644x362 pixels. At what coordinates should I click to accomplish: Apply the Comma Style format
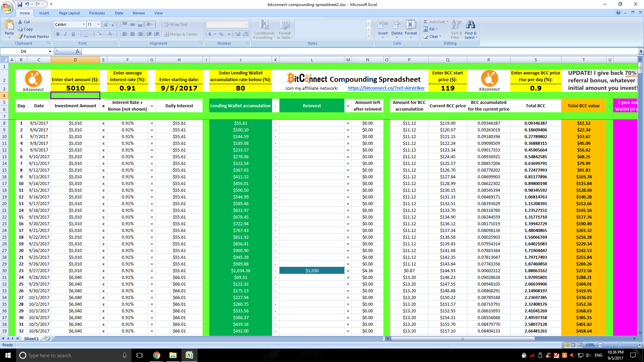click(229, 34)
